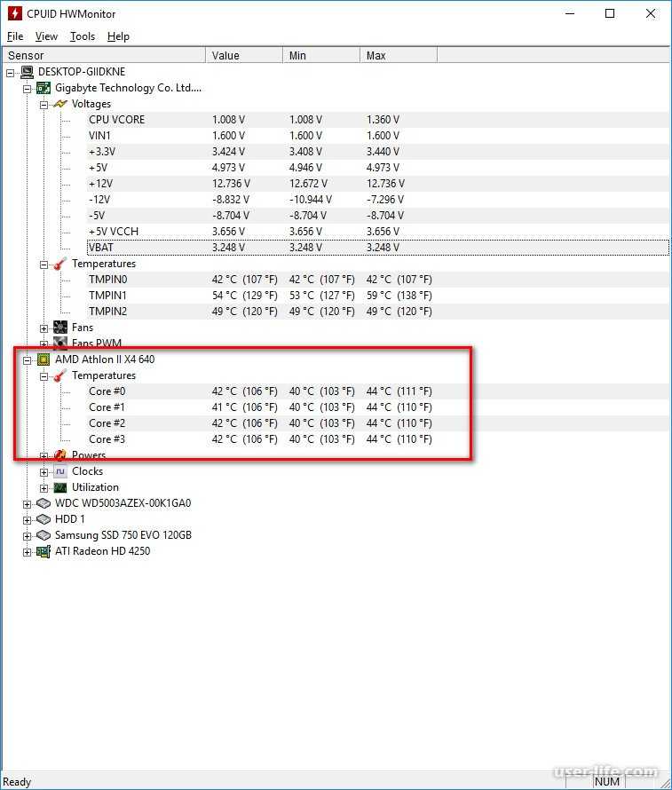This screenshot has width=672, height=790.
Task: Click the Utilization graph icon
Action: tap(60, 487)
